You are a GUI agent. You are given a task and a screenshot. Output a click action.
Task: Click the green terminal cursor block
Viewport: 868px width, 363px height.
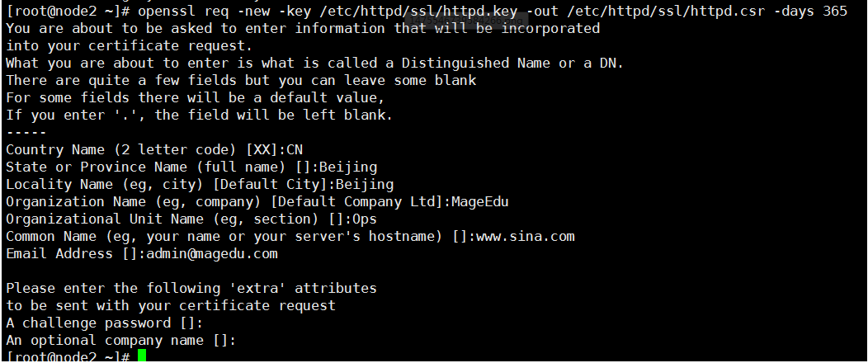point(142,356)
